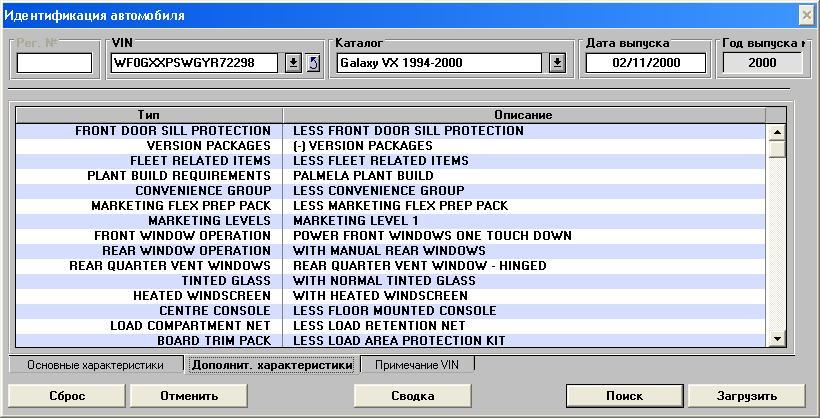This screenshot has height=418, width=820.
Task: Click the VIN history refresh icon
Action: (x=313, y=63)
